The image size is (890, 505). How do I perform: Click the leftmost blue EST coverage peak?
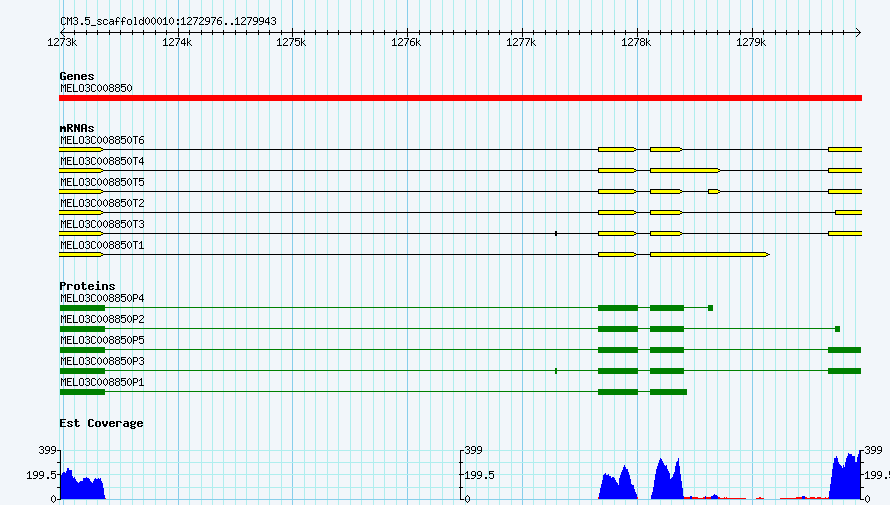point(82,484)
